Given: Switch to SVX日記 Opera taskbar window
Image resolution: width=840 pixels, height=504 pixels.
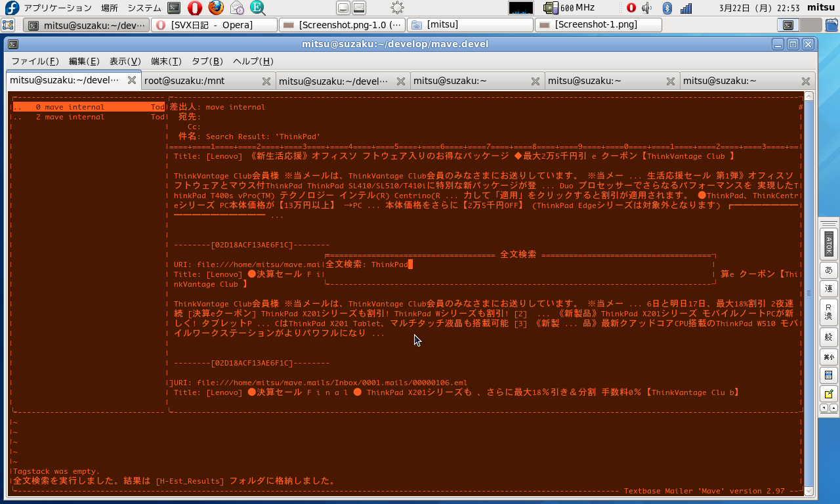Looking at the screenshot, I should [x=214, y=25].
